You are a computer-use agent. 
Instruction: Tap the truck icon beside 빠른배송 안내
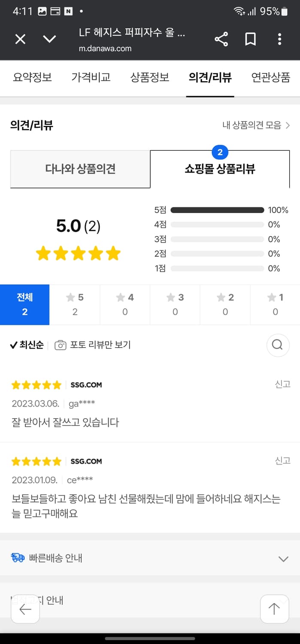pyautogui.click(x=17, y=559)
